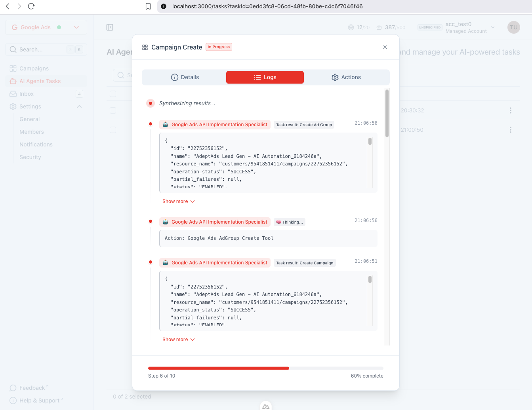This screenshot has width=532, height=410.
Task: Click the Action: Google Ads AdGroup Create Tool text
Action: (x=219, y=238)
